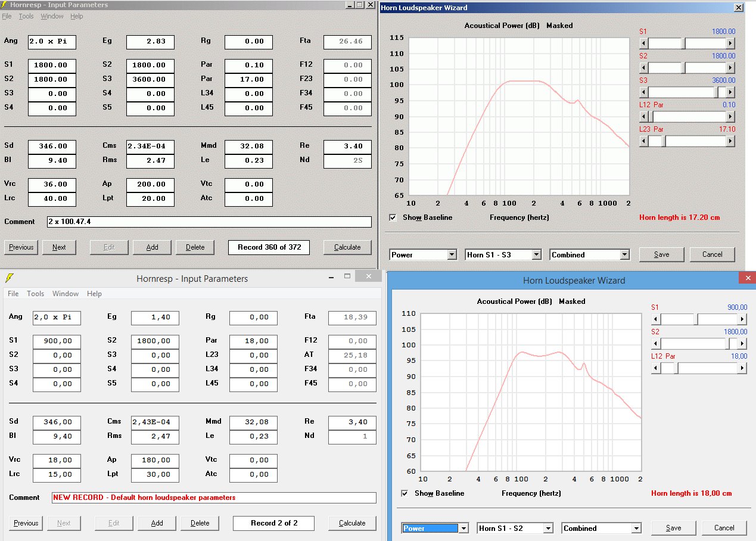The width and height of the screenshot is (756, 541).
Task: Click Delete in the lower Hornresp window
Action: pyautogui.click(x=200, y=523)
